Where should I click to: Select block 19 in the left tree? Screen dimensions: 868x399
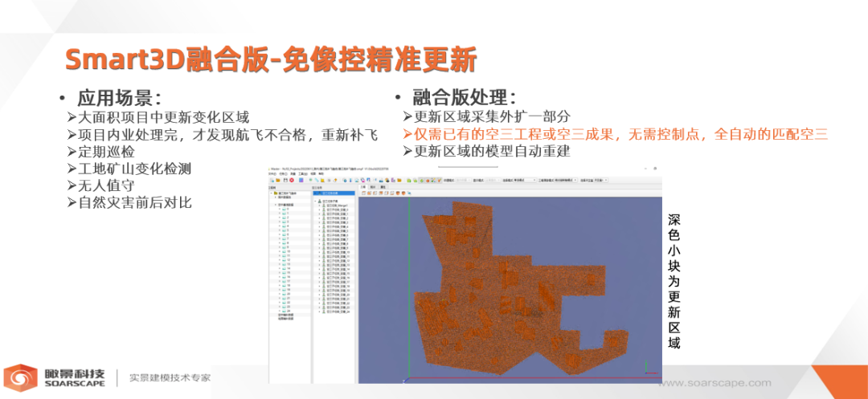click(286, 290)
